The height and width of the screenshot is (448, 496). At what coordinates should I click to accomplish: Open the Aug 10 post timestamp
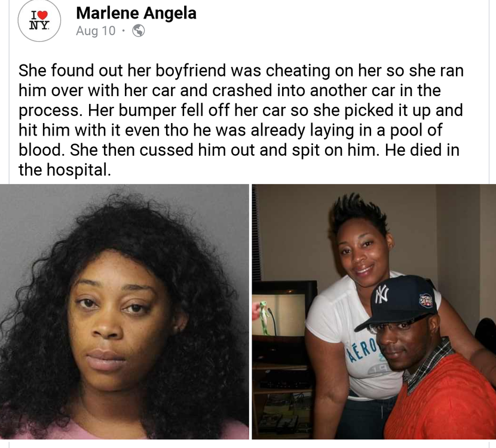96,30
